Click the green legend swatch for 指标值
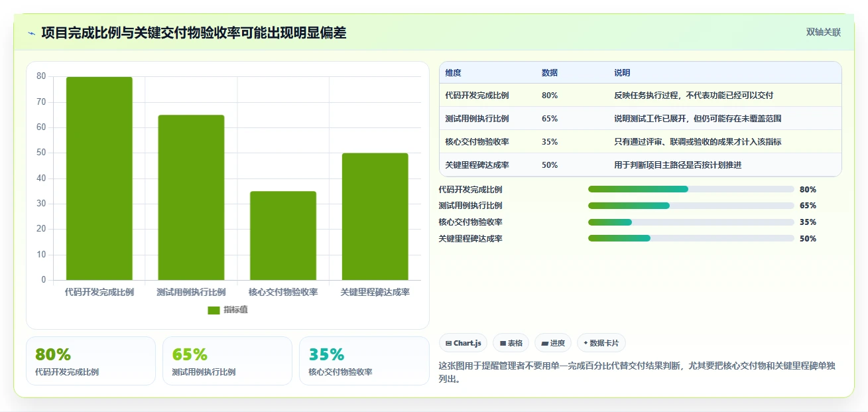The height and width of the screenshot is (412, 868). [214, 310]
